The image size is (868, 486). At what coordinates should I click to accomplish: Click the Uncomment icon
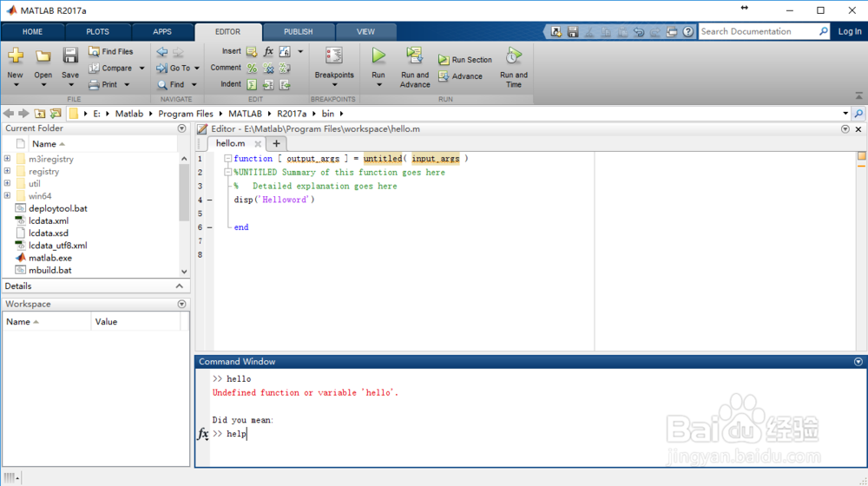click(x=268, y=68)
